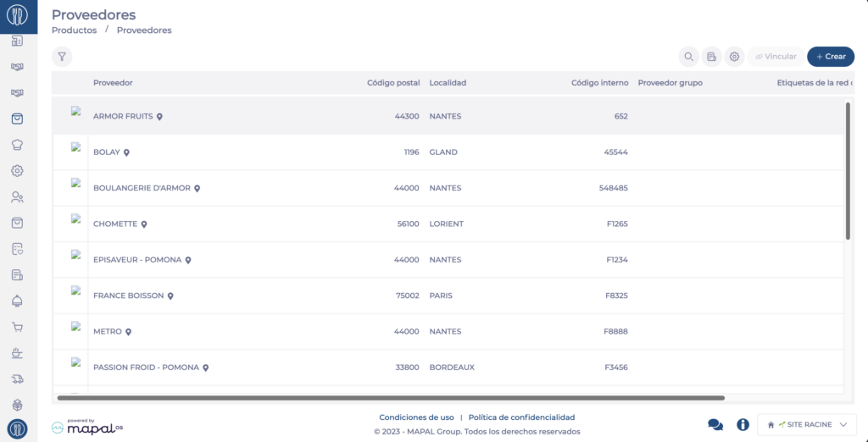The width and height of the screenshot is (868, 442).
Task: Click location pin next to FRANCE BOISSON
Action: pos(170,296)
